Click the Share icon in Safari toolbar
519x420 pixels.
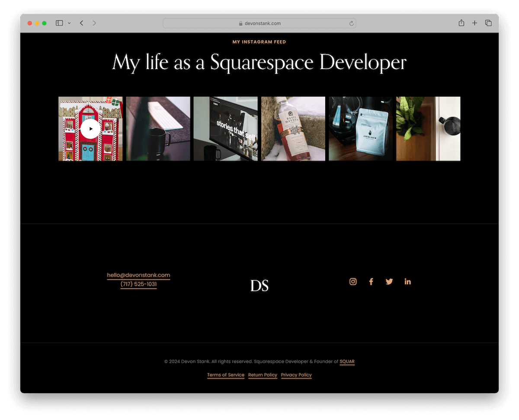click(x=461, y=23)
